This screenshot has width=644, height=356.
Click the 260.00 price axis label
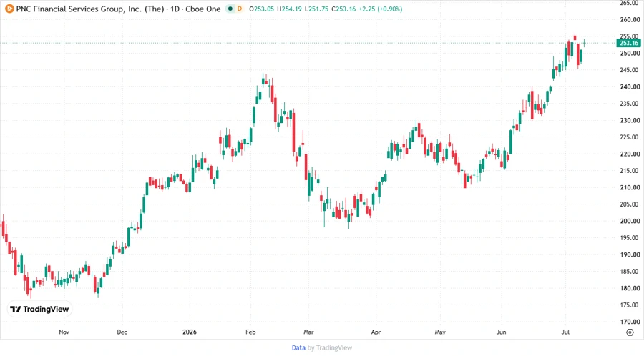pyautogui.click(x=630, y=20)
